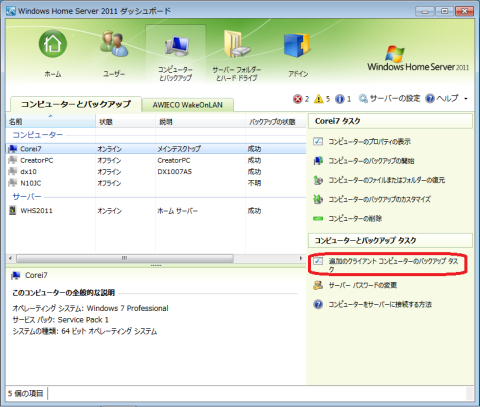Click the 5 個の項目 status bar text
This screenshot has width=480, height=407.
point(25,394)
